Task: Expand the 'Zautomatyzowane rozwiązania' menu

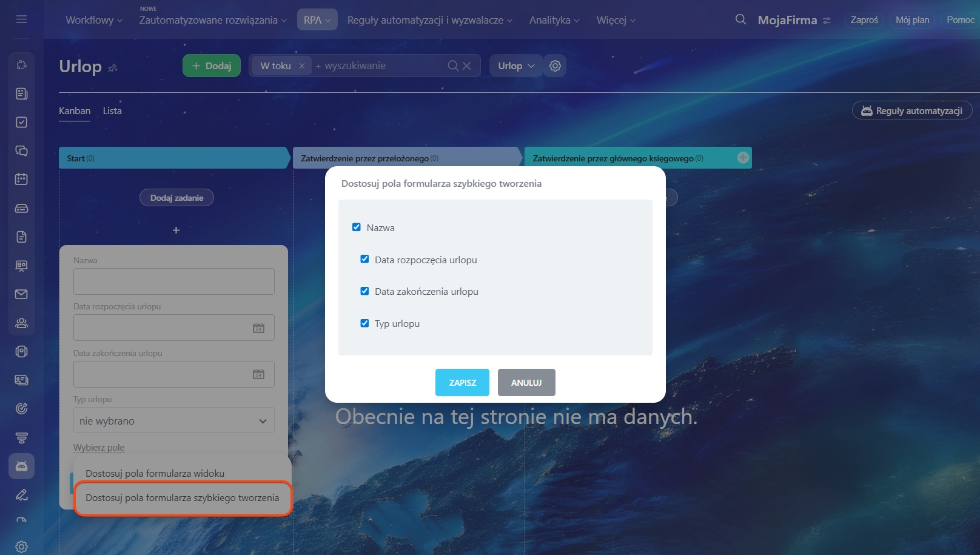Action: 213,20
